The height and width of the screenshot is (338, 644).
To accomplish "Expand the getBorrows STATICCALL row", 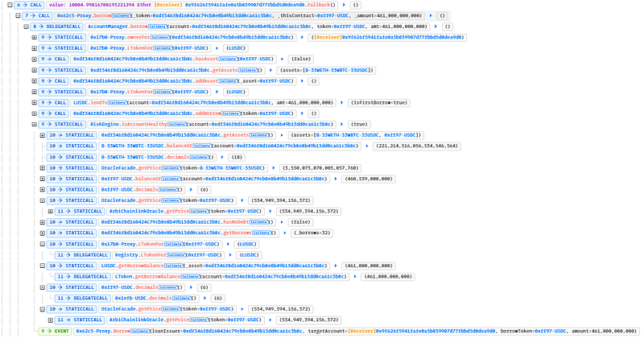I will (43, 233).
